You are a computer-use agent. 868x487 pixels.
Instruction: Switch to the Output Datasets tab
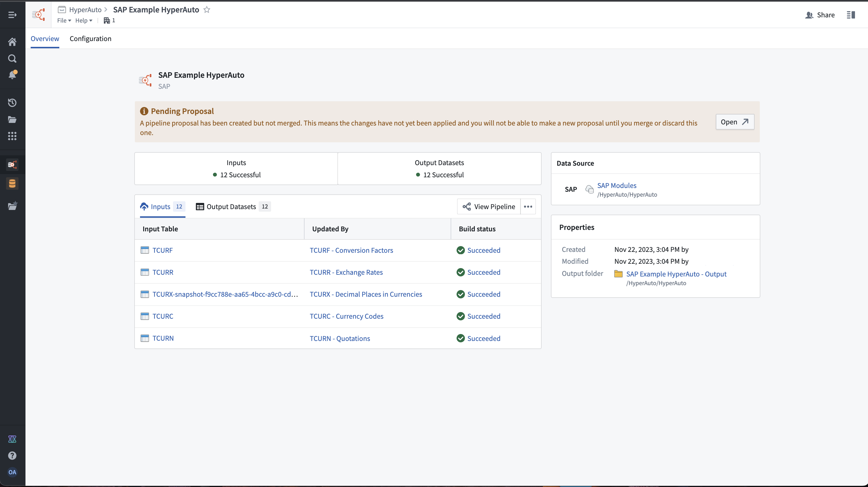[233, 206]
